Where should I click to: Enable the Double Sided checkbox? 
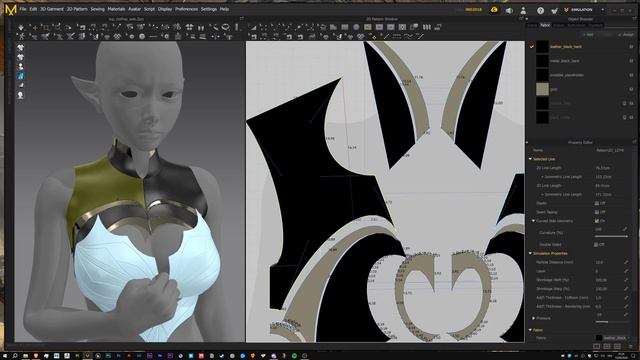tap(596, 244)
